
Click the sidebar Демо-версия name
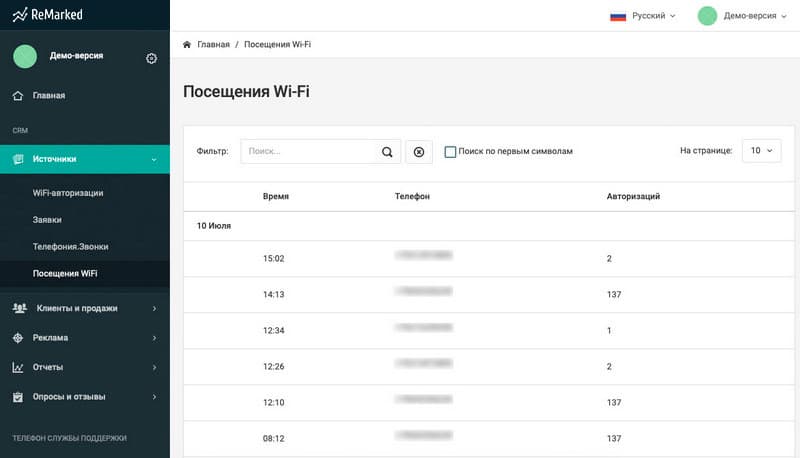77,56
